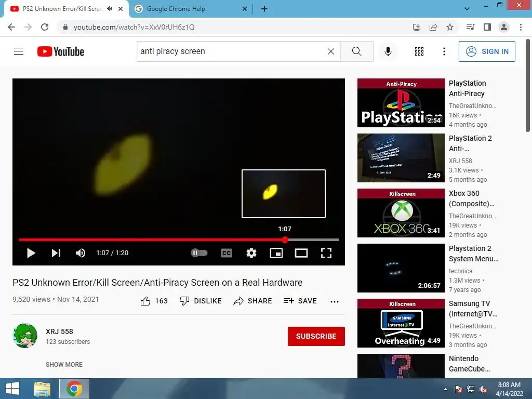The image size is (532, 399).
Task: Toggle closed captions CC button
Action: pos(227,253)
